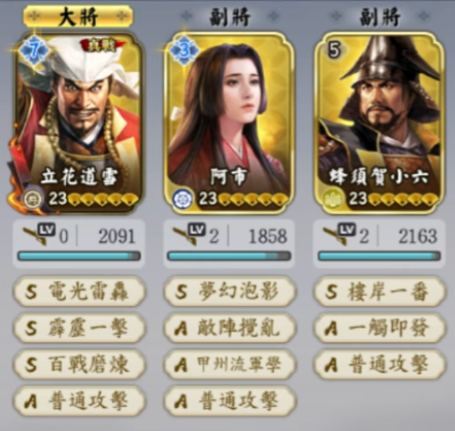
Task: Open the 霹靂一擊 skill button
Action: pos(79,328)
